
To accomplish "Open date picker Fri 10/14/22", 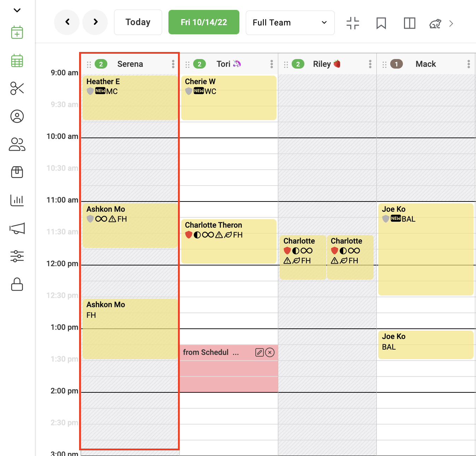I will tap(204, 22).
